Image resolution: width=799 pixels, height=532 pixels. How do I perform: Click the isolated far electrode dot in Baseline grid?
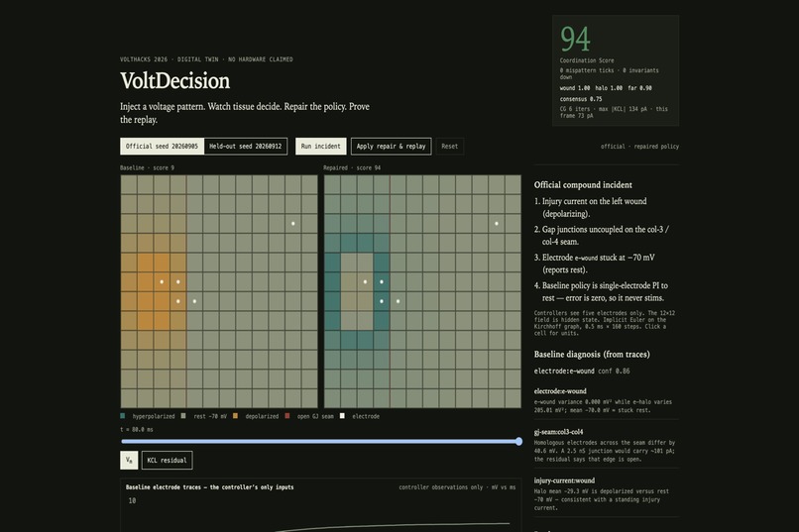pos(293,224)
